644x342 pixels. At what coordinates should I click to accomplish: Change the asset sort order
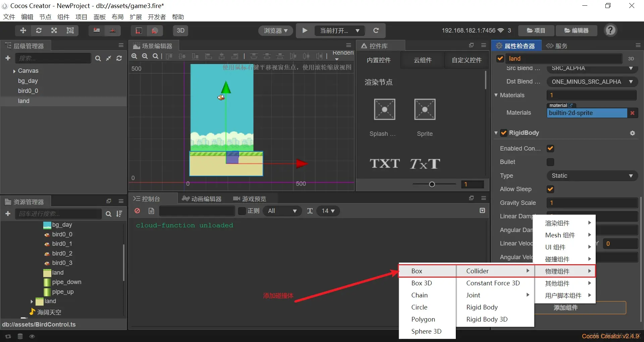click(119, 214)
